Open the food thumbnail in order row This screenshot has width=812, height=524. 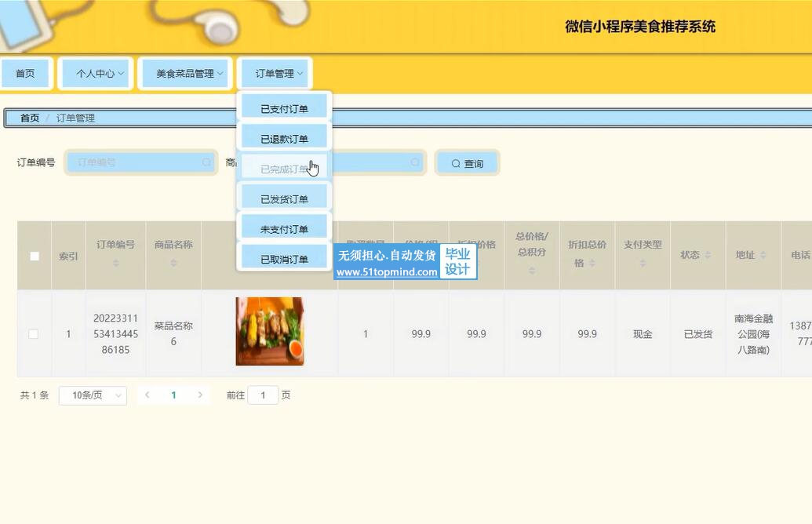point(270,331)
